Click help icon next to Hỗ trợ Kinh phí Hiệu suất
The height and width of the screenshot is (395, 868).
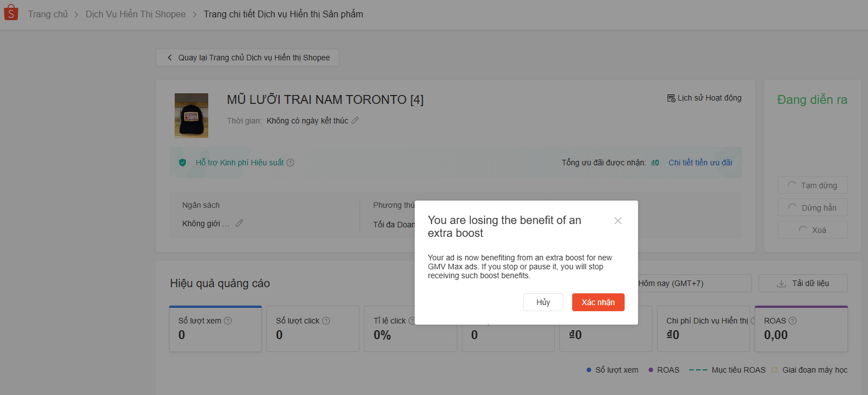pyautogui.click(x=290, y=163)
